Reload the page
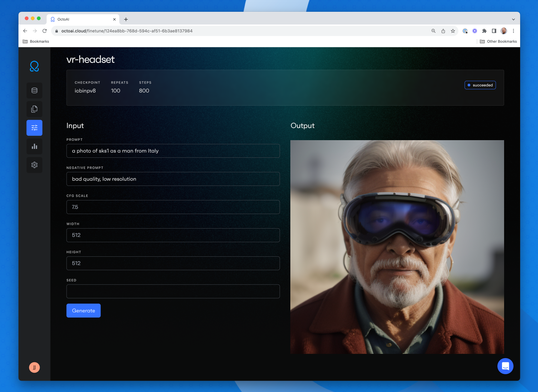 [45, 31]
